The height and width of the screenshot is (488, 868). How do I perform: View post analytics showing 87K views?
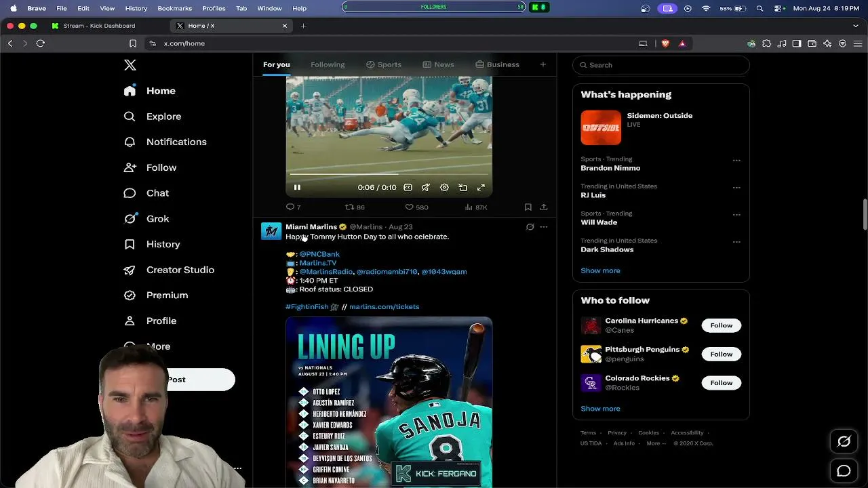coord(475,207)
